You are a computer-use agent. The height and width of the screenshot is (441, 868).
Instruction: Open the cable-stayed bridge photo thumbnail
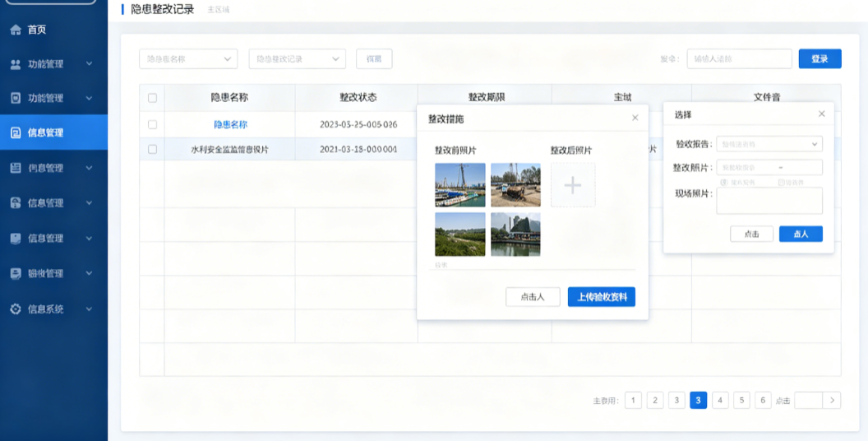click(x=460, y=185)
